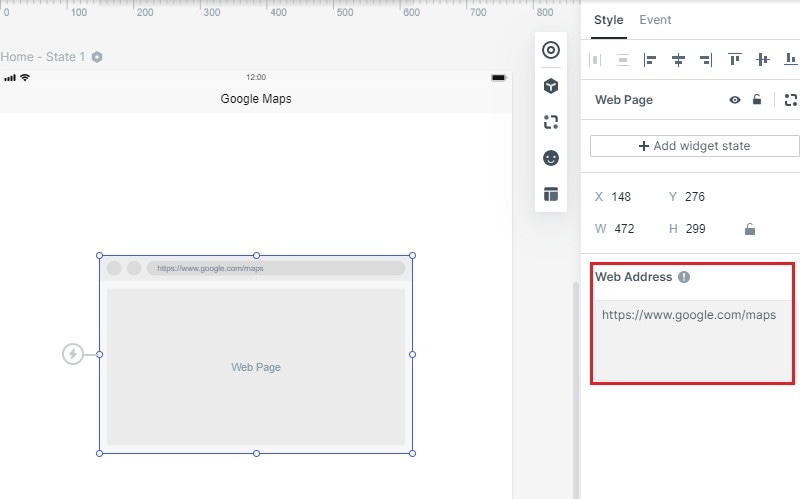800x499 pixels.
Task: Click the lightning bolt interaction handle
Action: click(73, 354)
